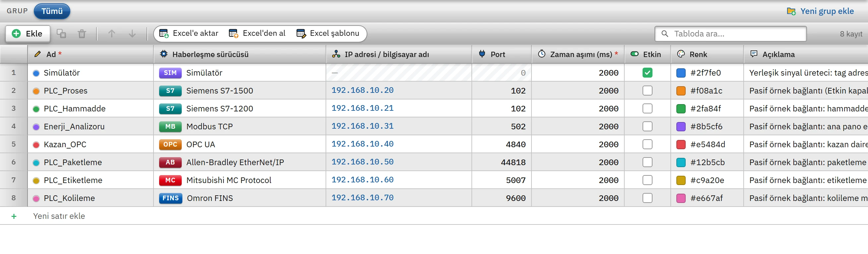Click Excel'e aktar button
Screen dimensions: 868x254
coord(189,33)
